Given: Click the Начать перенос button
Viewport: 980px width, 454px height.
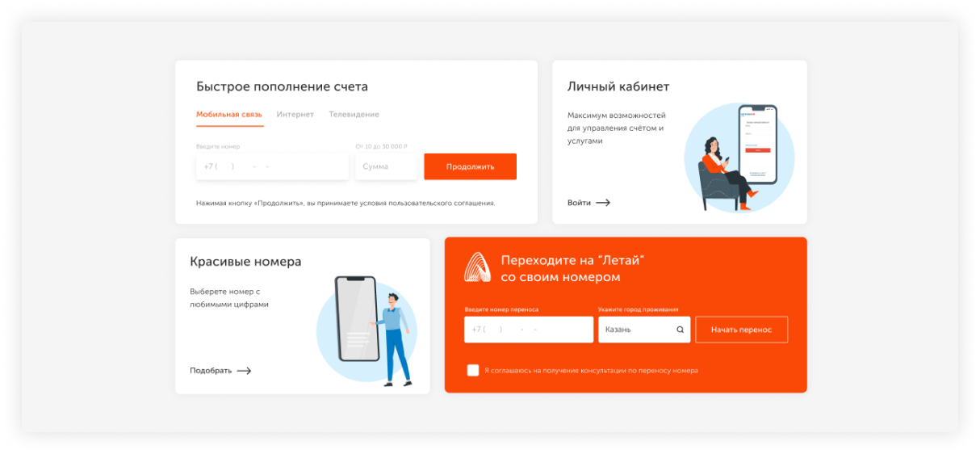Looking at the screenshot, I should pyautogui.click(x=741, y=330).
